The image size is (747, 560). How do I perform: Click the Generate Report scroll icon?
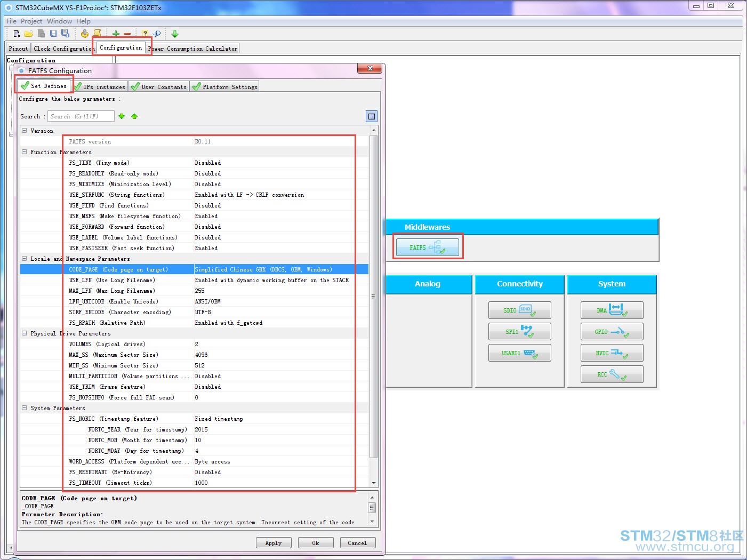(97, 34)
